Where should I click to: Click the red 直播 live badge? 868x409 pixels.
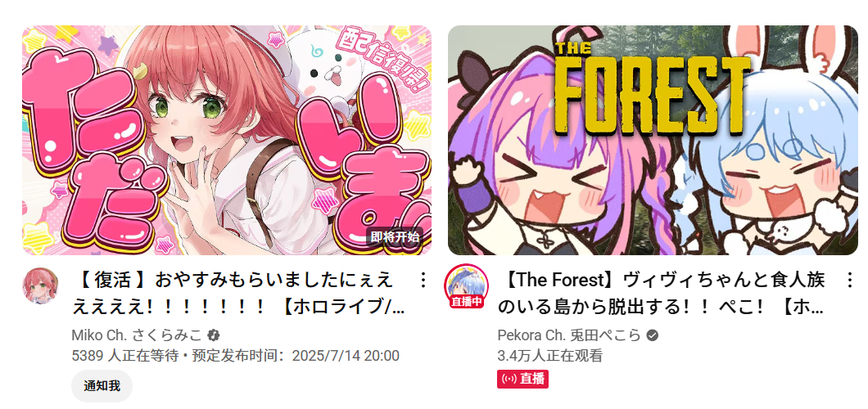tap(522, 380)
